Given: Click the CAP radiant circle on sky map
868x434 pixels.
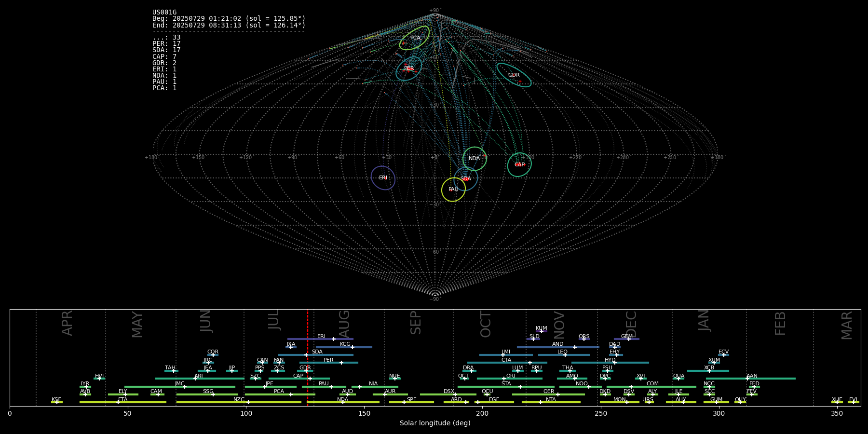Looking at the screenshot, I should click(519, 164).
